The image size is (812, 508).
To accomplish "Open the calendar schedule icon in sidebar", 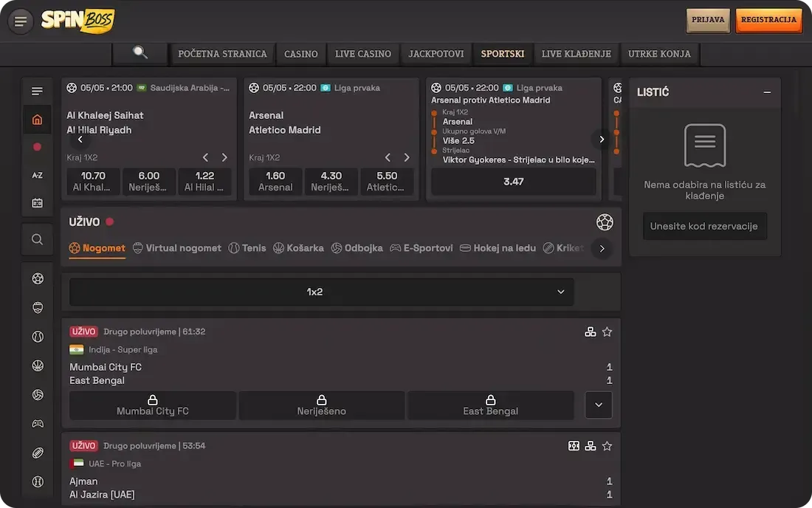I will 38,203.
